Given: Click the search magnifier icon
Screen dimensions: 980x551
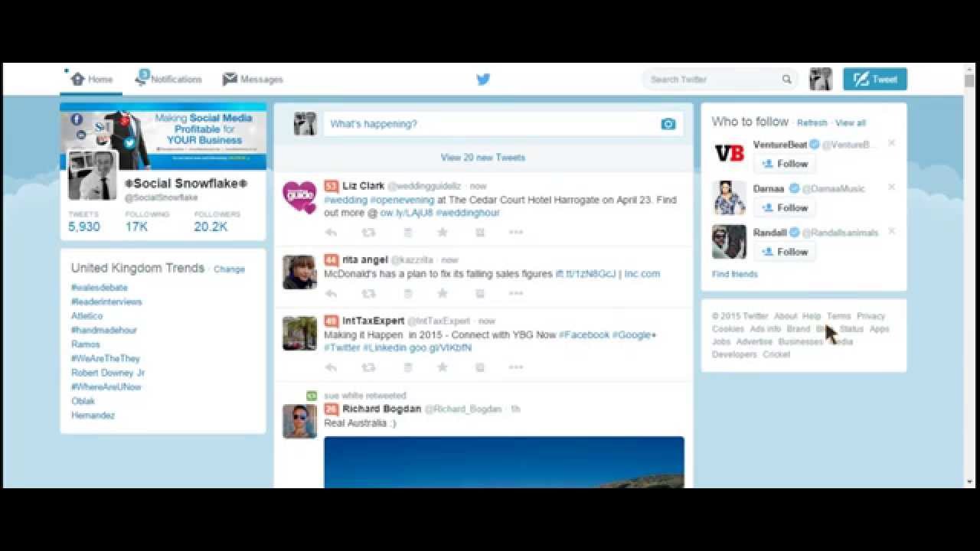Looking at the screenshot, I should pos(786,79).
